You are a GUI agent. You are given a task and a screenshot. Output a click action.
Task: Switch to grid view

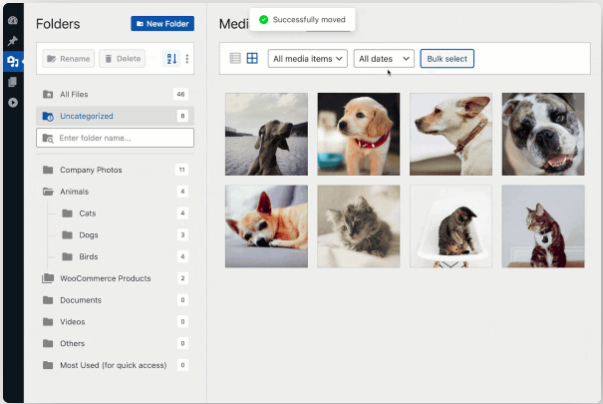point(252,58)
